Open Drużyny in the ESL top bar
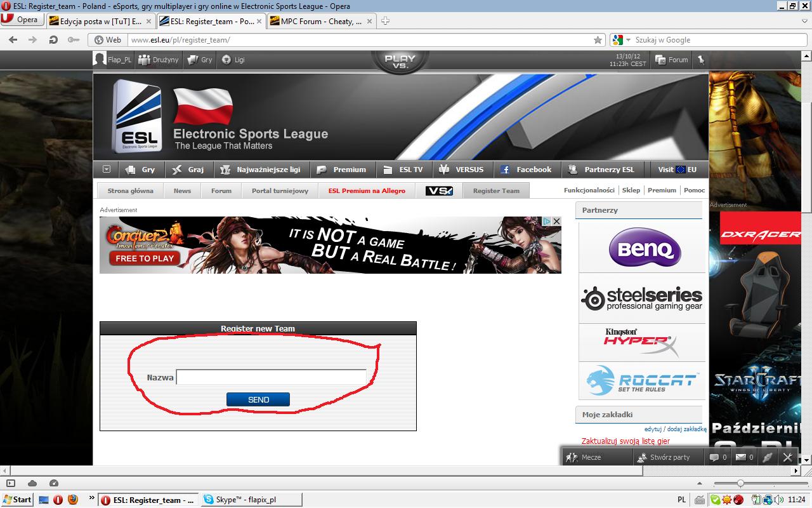Screen dimensions: 812x508 pos(159,60)
